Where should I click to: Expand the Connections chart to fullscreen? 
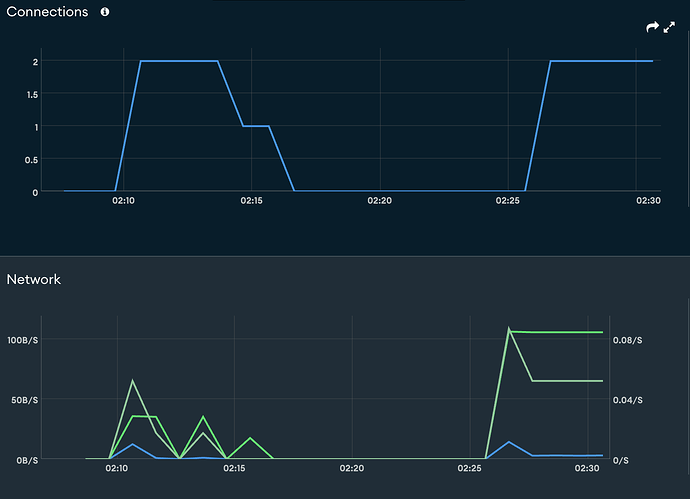(670, 28)
